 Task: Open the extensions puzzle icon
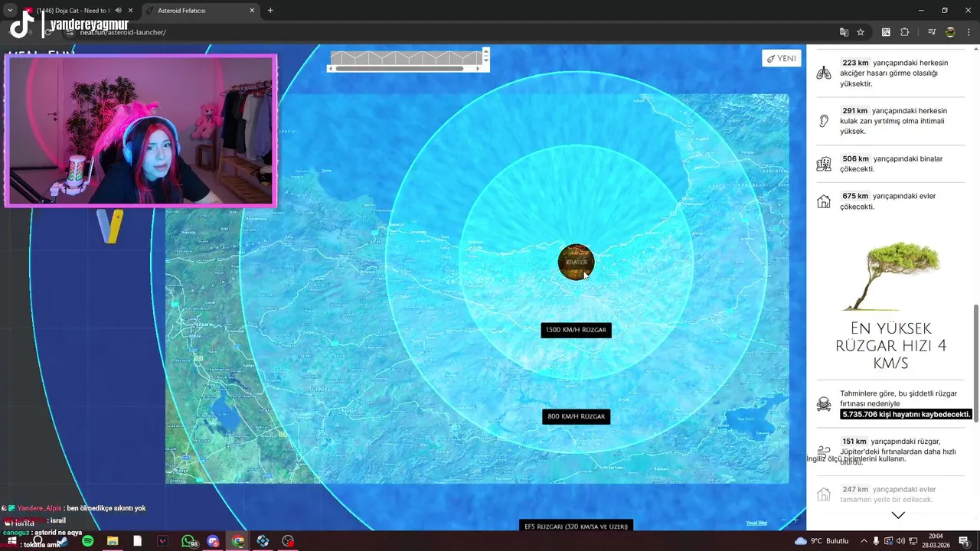click(x=904, y=32)
